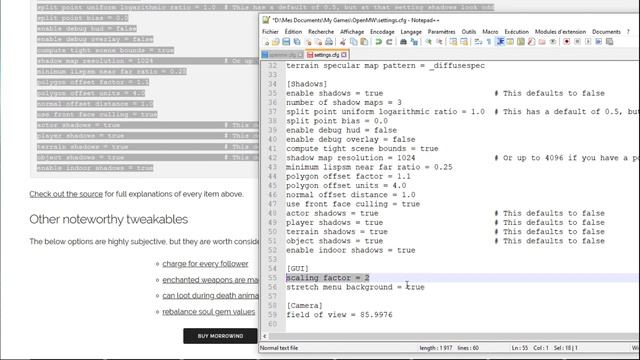Open the Document Map icon
This screenshot has width=640, height=360.
click(x=521, y=42)
